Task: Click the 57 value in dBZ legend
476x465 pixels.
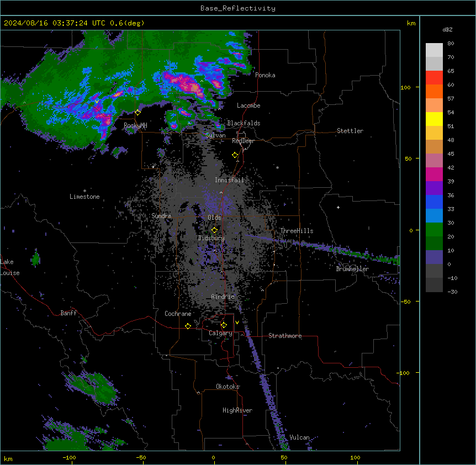Action: pyautogui.click(x=451, y=98)
